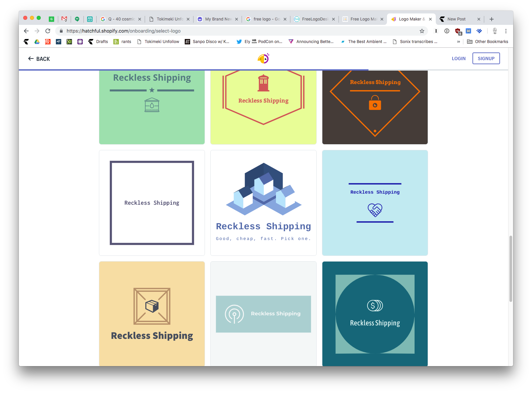Open the Announcing Bette... bookmark
This screenshot has width=532, height=393.
311,42
